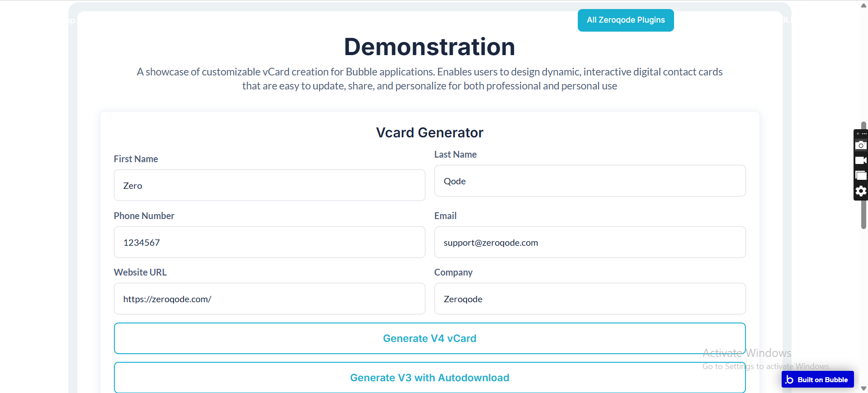Click into the Last Name field
Screen dimensions: 868x393
point(590,181)
